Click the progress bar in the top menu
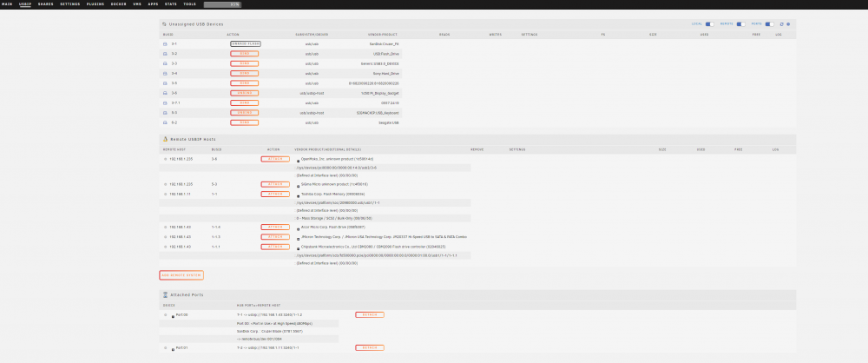868x363 pixels. pyautogui.click(x=222, y=4)
